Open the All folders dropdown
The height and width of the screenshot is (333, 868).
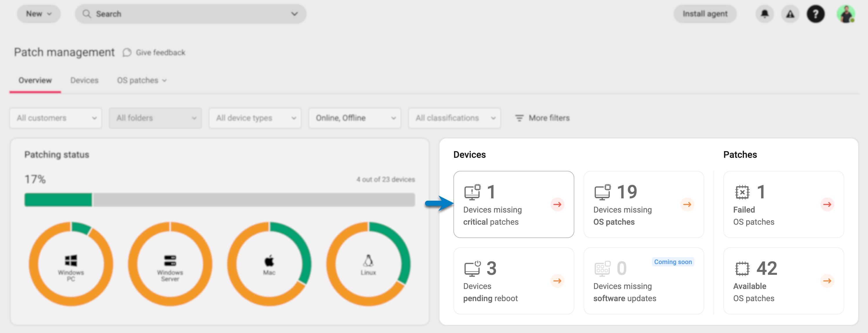pyautogui.click(x=155, y=118)
